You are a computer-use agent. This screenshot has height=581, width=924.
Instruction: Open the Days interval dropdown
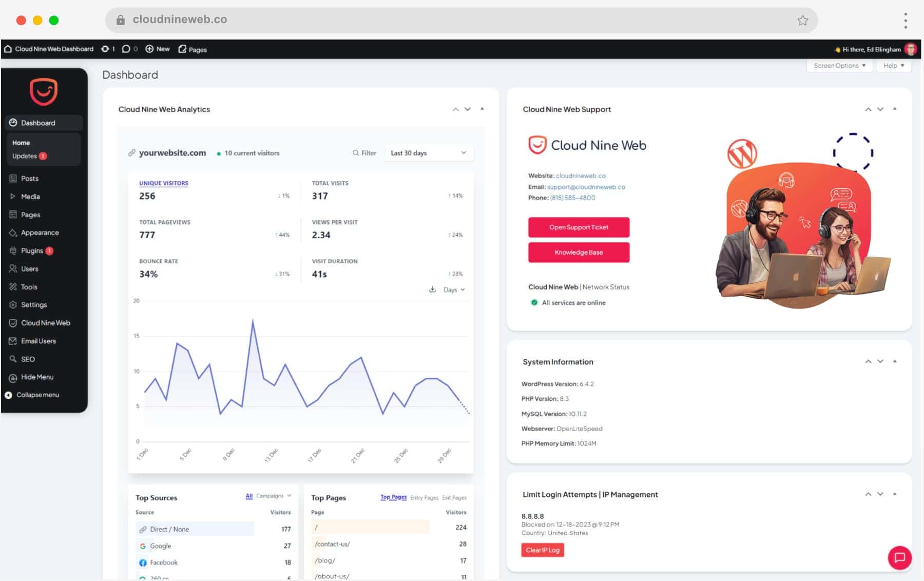(454, 290)
